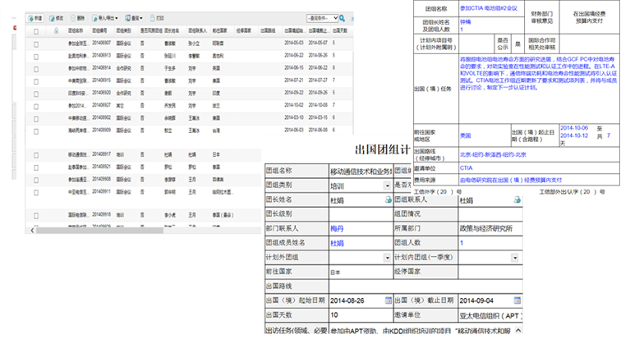This screenshot has height=339, width=644.
Task: Open 杜娟 link beside 团组成员姓名
Action: tap(337, 243)
